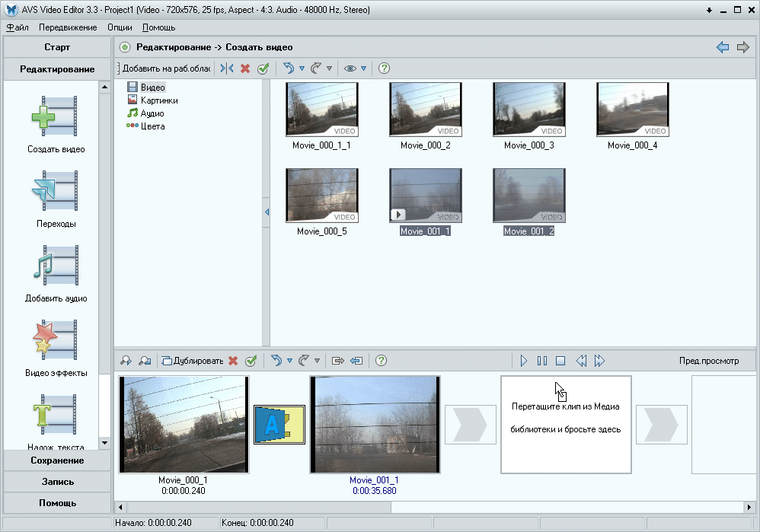
Task: Switch to the Редактирование section
Action: coord(57,69)
